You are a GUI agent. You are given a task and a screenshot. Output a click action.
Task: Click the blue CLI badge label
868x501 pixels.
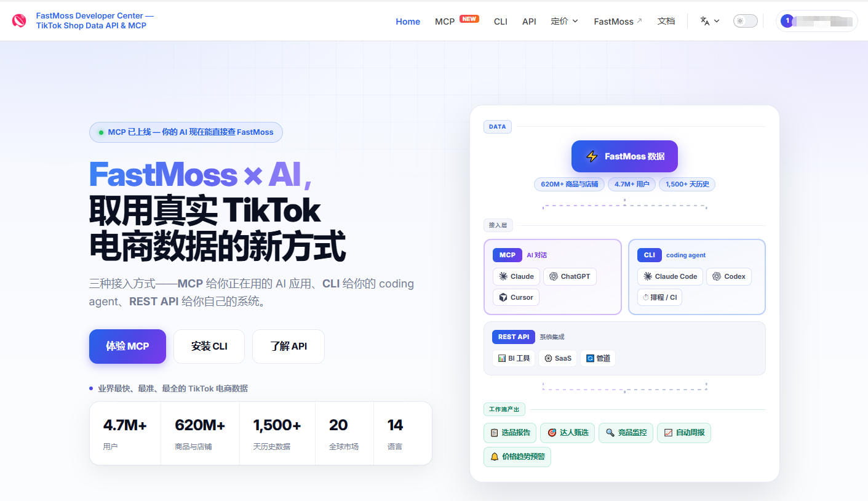click(x=650, y=255)
